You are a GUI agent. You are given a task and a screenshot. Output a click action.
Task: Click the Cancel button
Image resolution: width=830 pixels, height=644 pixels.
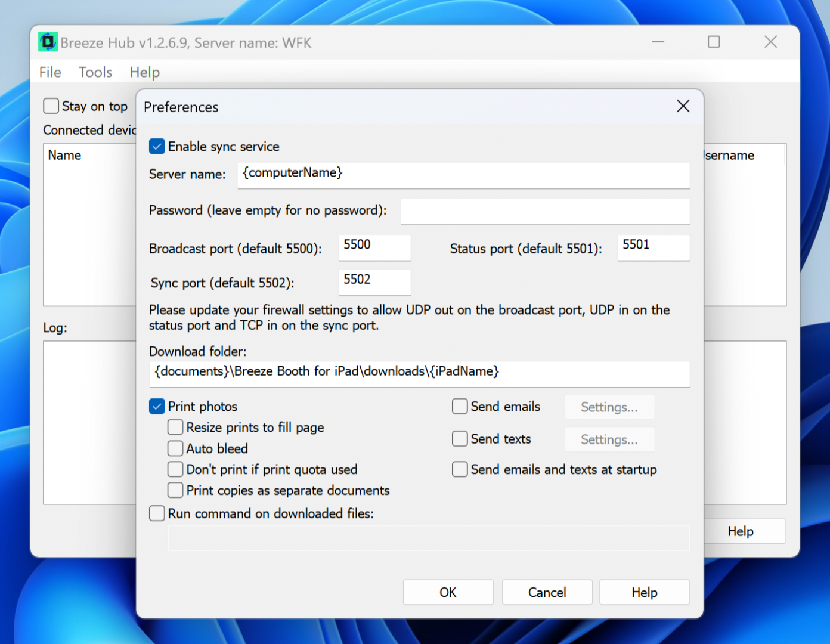click(547, 592)
